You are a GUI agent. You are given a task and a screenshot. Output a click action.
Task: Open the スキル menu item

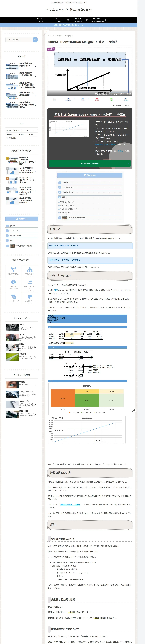59,20
